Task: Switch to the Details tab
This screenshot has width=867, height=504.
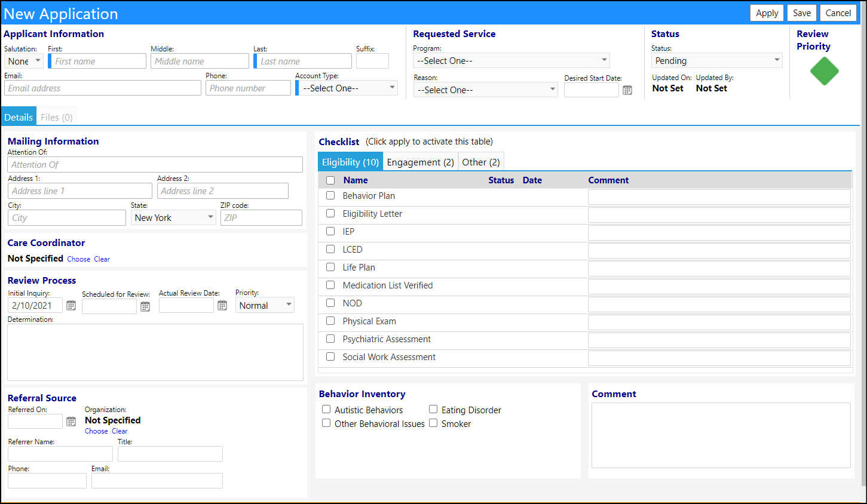Action: (x=19, y=117)
